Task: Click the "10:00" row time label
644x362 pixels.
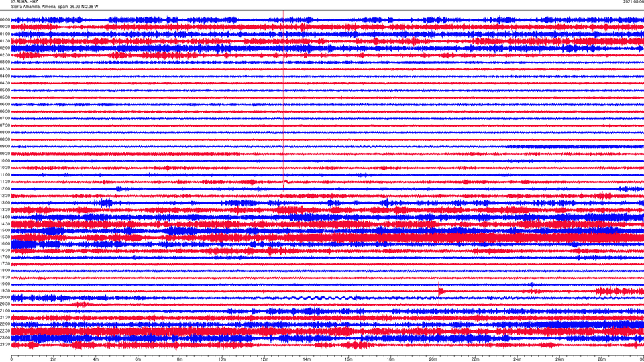Action: pos(5,160)
